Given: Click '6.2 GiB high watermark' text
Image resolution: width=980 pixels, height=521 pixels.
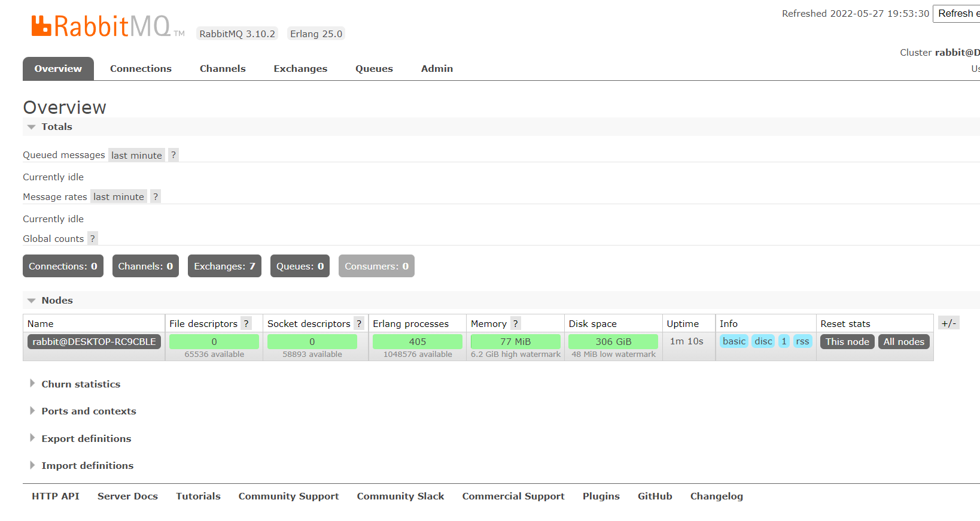Looking at the screenshot, I should (516, 354).
